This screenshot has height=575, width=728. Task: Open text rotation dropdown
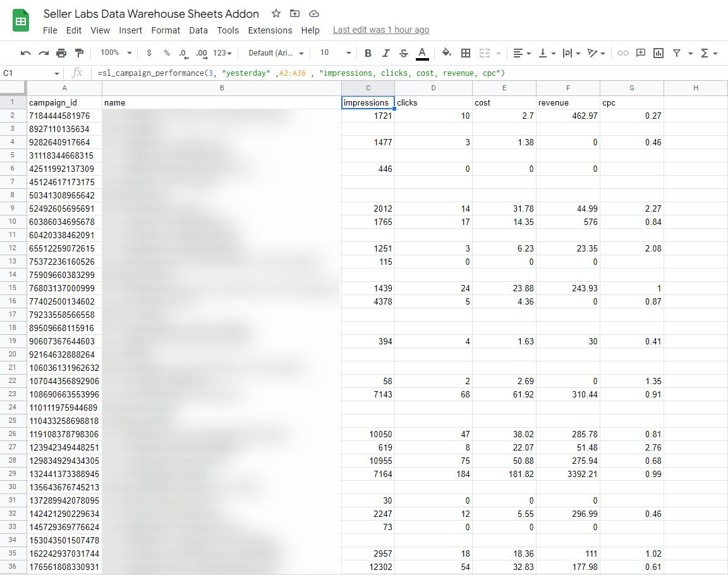(x=596, y=53)
